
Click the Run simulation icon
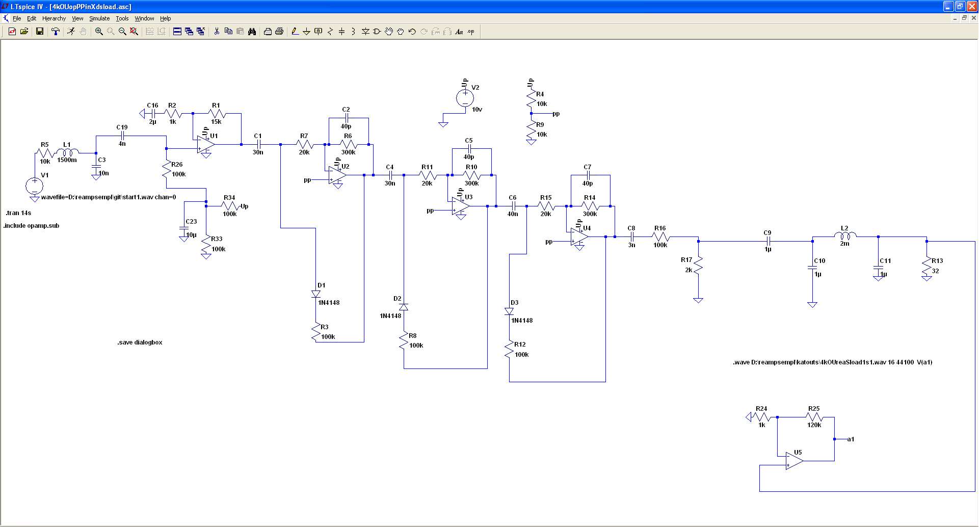(x=71, y=32)
